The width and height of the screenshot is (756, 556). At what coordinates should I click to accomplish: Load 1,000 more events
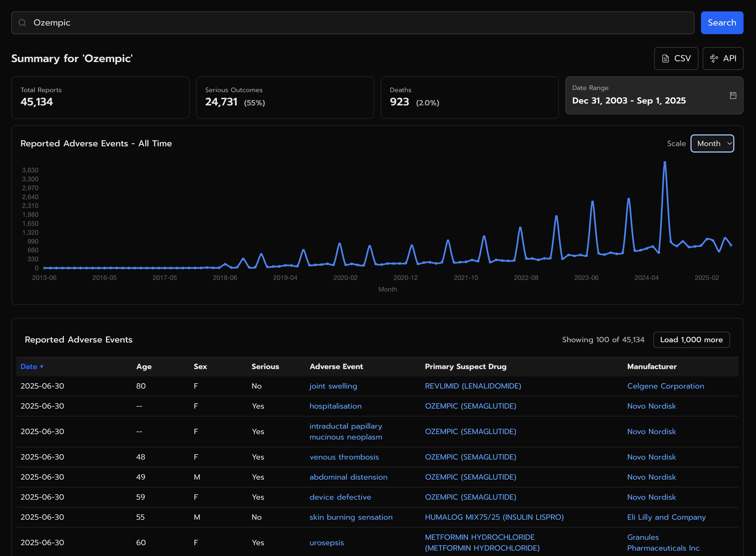691,340
